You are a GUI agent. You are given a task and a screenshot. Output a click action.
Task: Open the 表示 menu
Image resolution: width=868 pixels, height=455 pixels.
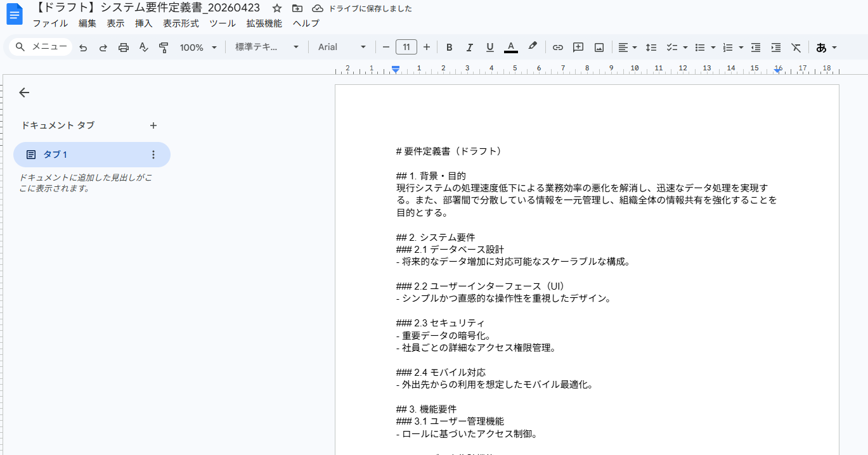115,23
